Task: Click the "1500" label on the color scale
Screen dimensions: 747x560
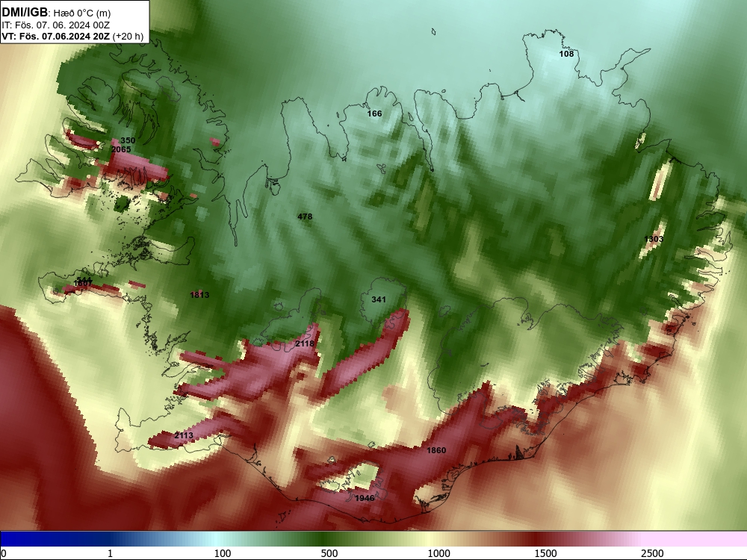Action: [x=545, y=553]
